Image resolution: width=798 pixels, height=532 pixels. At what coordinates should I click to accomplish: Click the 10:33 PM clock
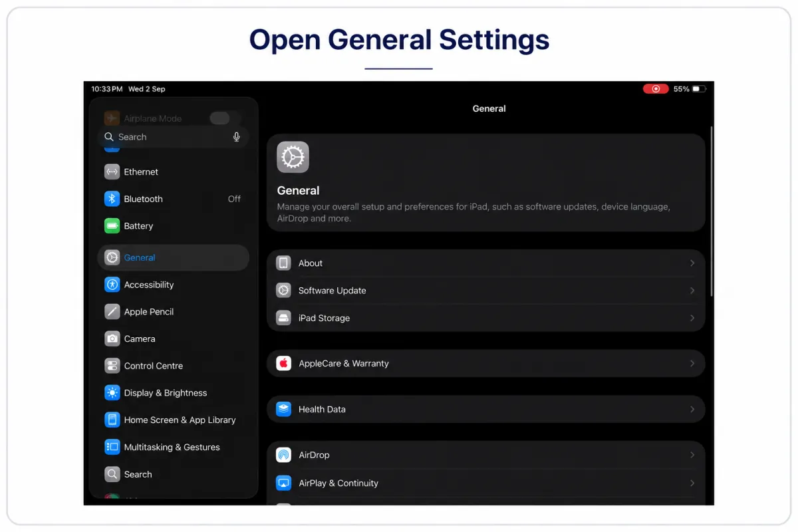pos(107,89)
